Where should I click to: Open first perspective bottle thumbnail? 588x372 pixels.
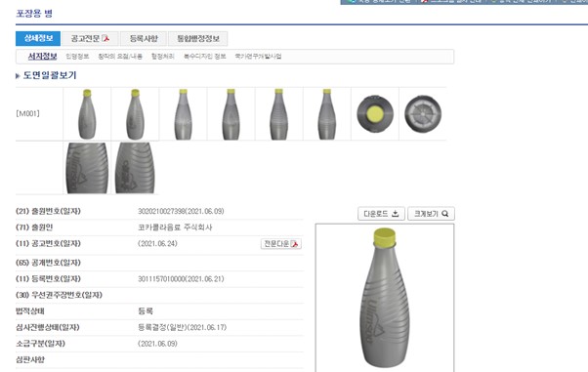click(87, 114)
